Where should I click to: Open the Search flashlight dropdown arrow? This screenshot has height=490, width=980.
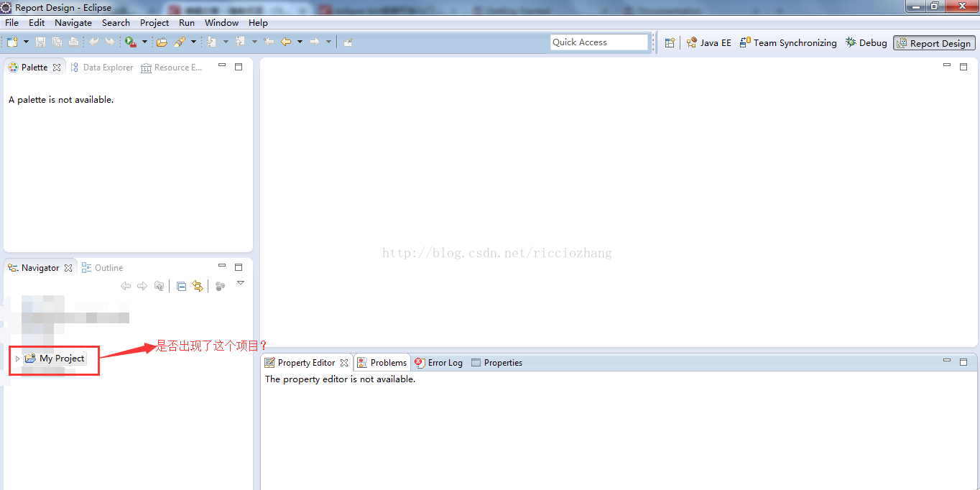pos(193,42)
